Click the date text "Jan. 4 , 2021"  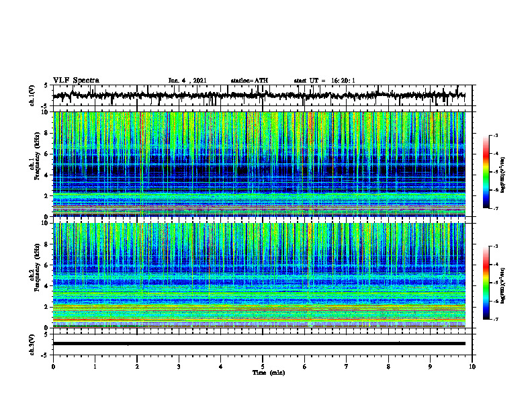(187, 81)
